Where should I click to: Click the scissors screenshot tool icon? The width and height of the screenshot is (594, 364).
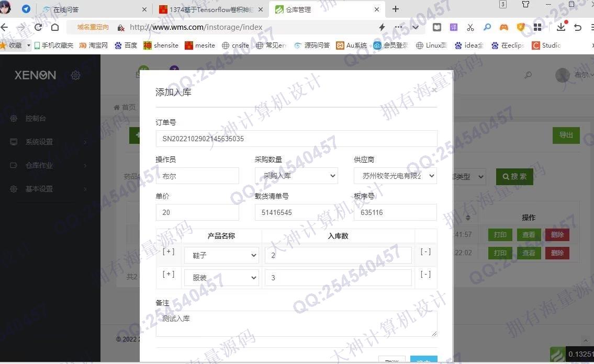pyautogui.click(x=470, y=27)
